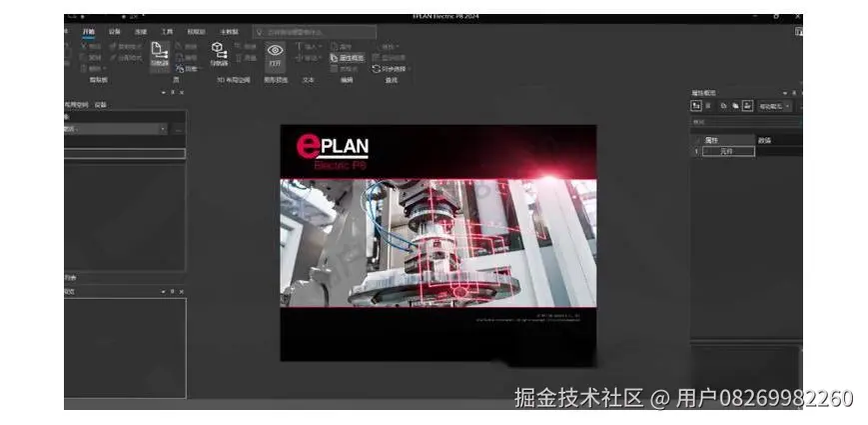The image size is (868, 425).
Task: Pin the lower-left preview panel
Action: coord(172,292)
